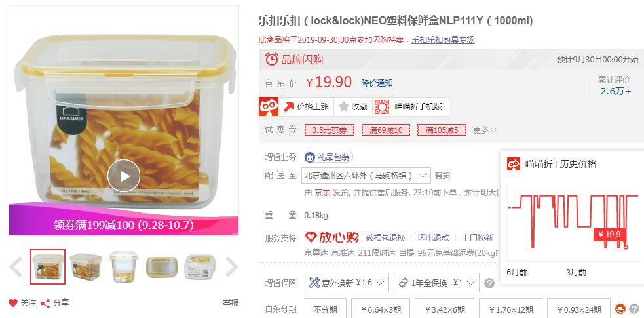The width and height of the screenshot is (644, 318).
Task: Select the 满69减10 coupon
Action: point(386,130)
